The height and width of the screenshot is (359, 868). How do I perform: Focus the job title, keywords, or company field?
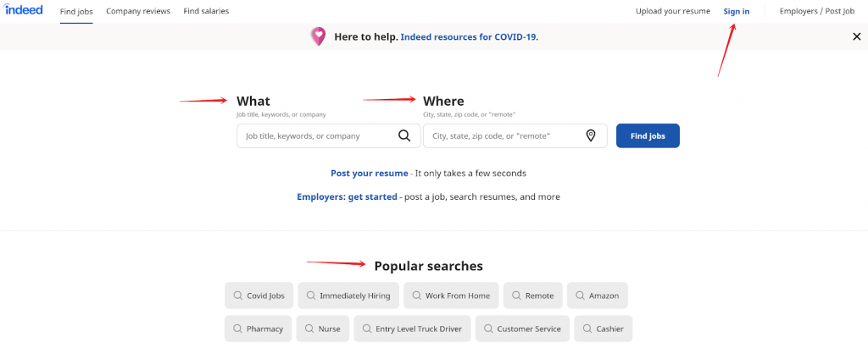click(314, 135)
